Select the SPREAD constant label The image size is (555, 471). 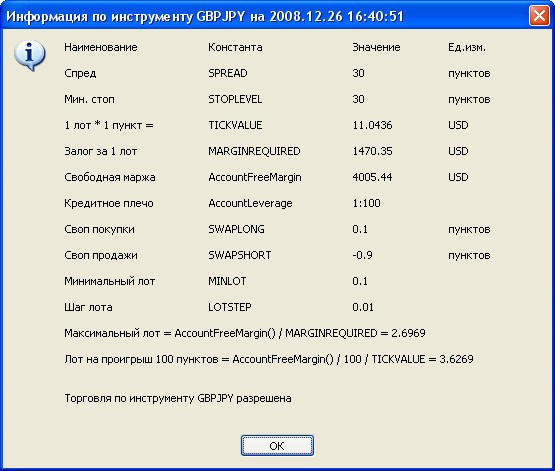tap(228, 73)
